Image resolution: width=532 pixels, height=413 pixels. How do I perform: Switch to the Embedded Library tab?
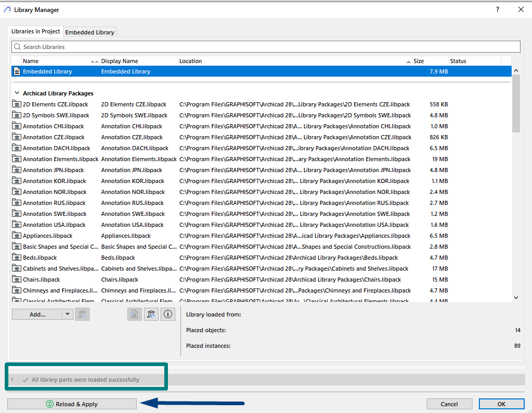pos(90,32)
